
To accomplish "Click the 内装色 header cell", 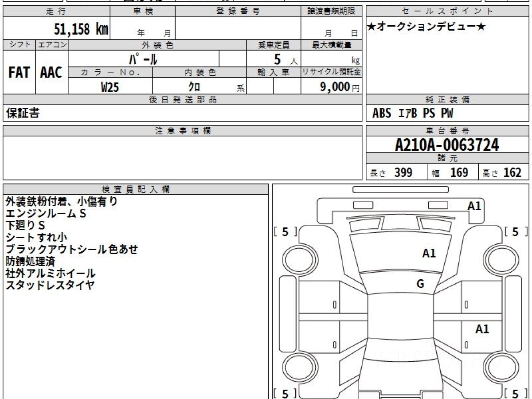I will click(199, 73).
